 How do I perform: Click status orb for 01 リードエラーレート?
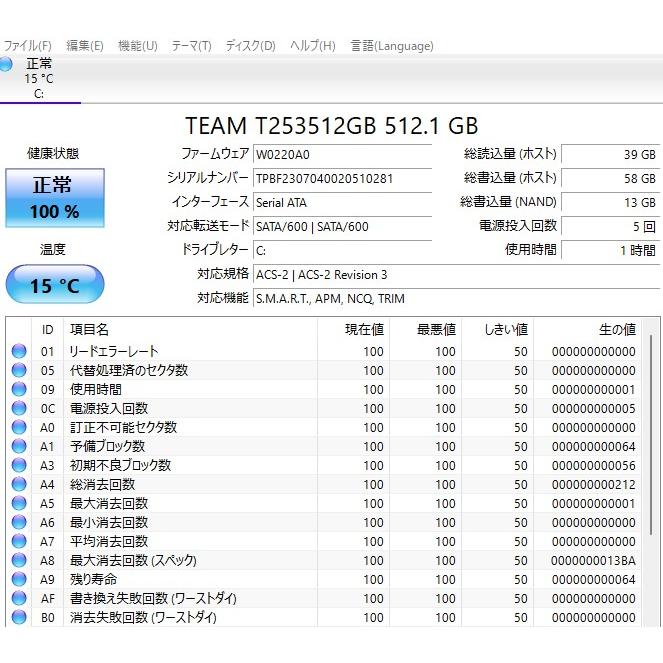(x=19, y=351)
